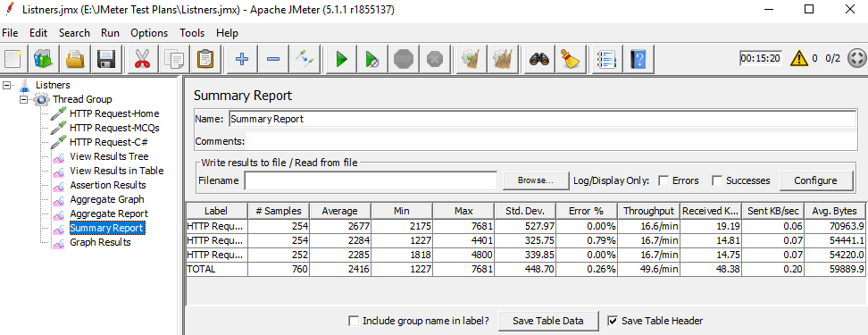Click the Save Table Data button

(x=548, y=321)
